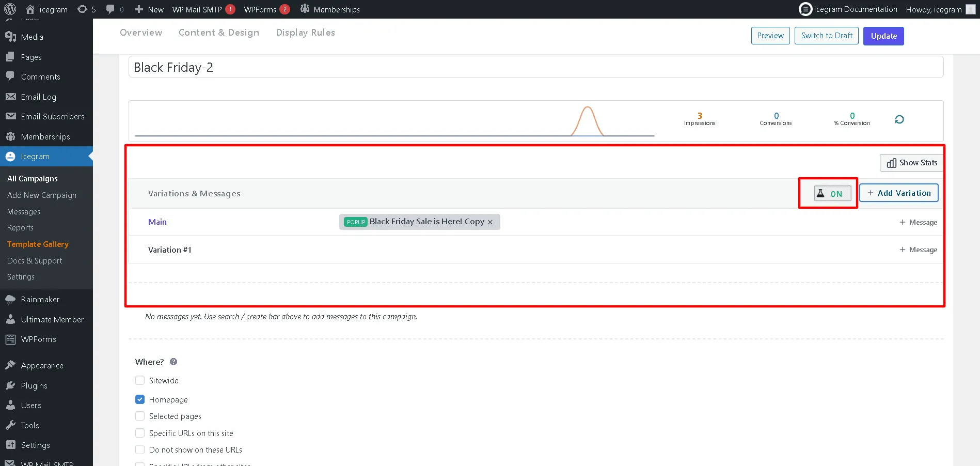This screenshot has height=466, width=980.
Task: Click the Preview button
Action: pyautogui.click(x=770, y=36)
